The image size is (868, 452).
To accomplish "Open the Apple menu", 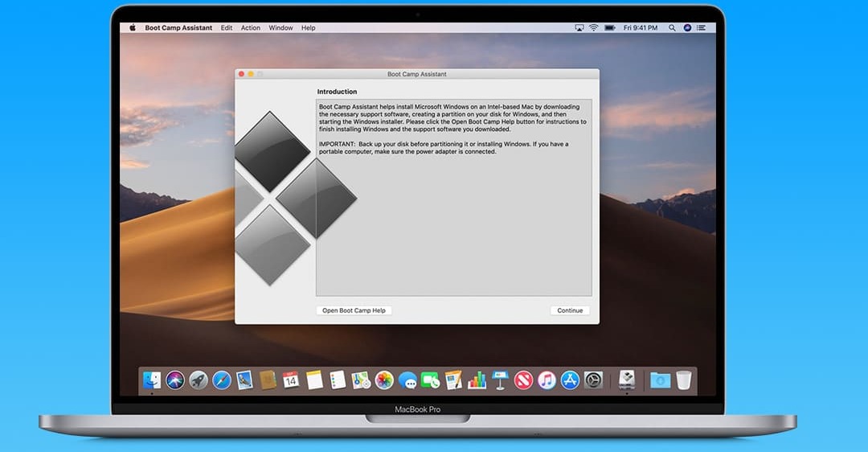I will pyautogui.click(x=133, y=27).
